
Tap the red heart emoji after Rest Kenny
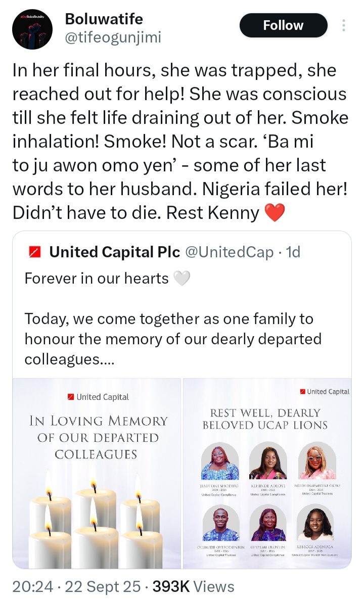[276, 213]
